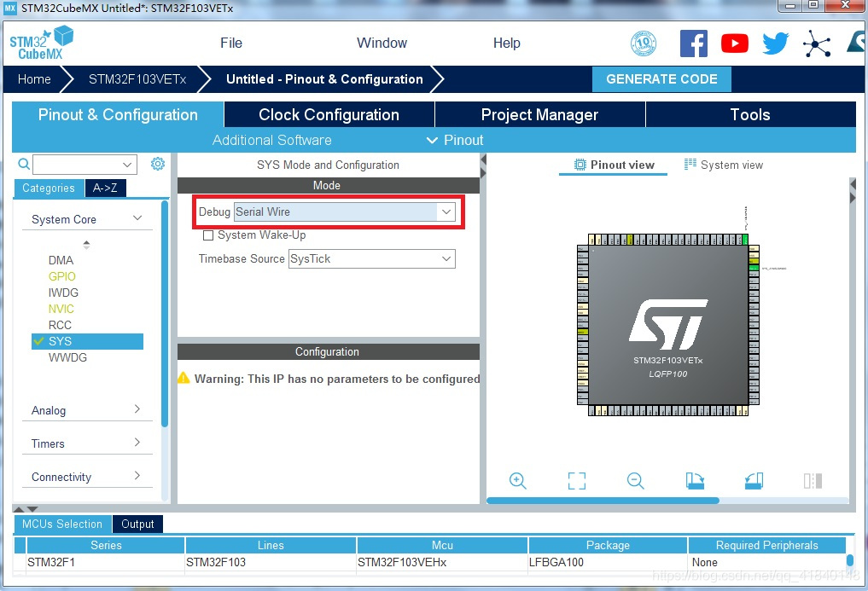This screenshot has height=591, width=868.
Task: Click the STM32F103VETx breadcrumb
Action: coord(137,79)
